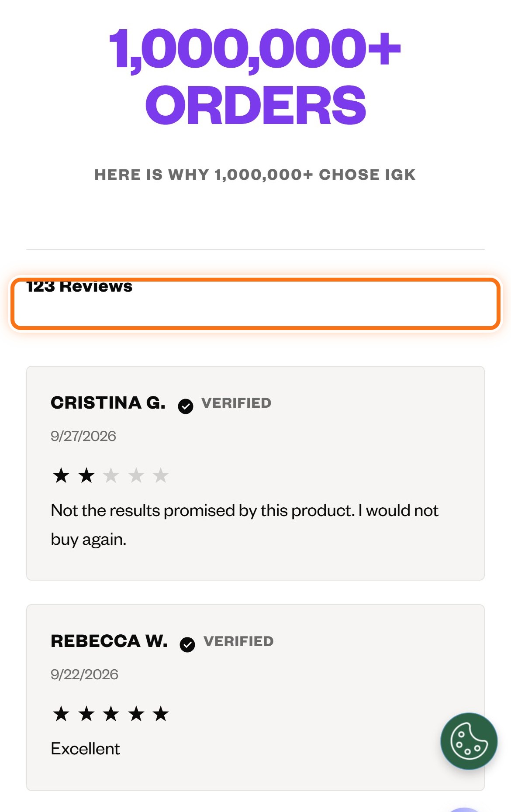
Task: Click the VERIFIED label next to Cristina G.
Action: coord(236,403)
